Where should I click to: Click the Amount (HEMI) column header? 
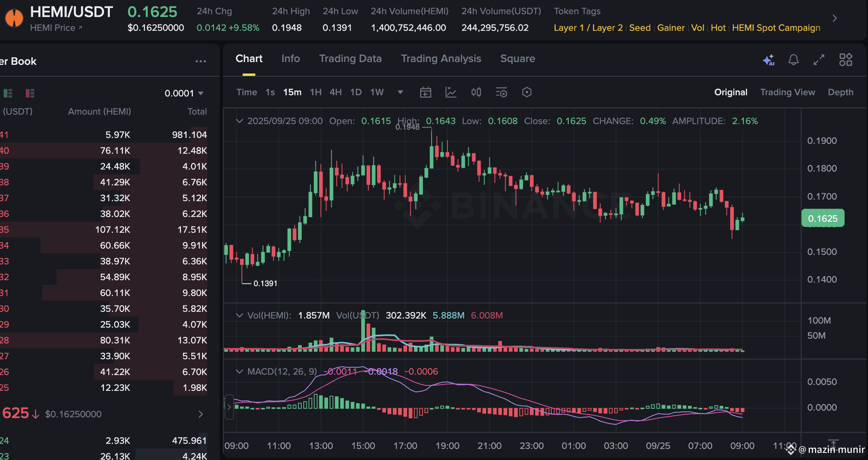pyautogui.click(x=99, y=112)
